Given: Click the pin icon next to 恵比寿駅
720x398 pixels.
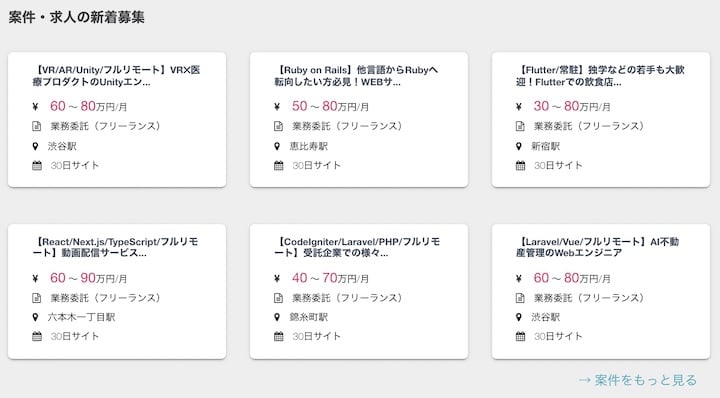Looking at the screenshot, I should tap(277, 146).
